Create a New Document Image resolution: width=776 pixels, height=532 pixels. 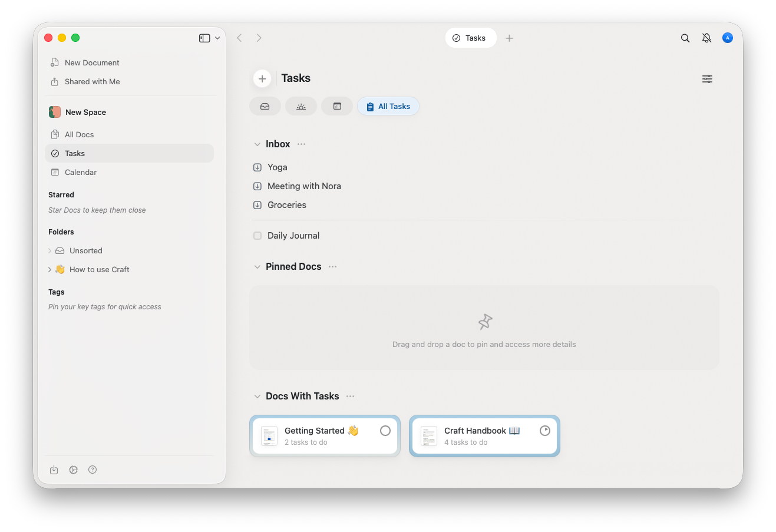pyautogui.click(x=92, y=62)
